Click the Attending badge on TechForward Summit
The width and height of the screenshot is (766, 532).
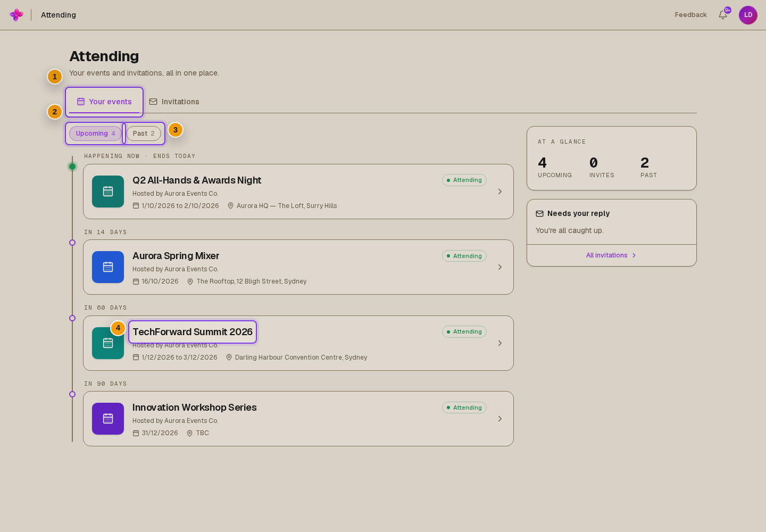(464, 331)
